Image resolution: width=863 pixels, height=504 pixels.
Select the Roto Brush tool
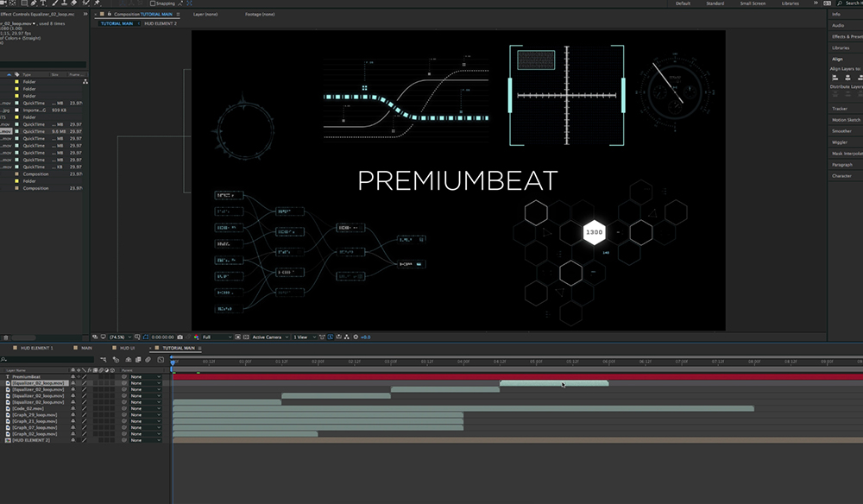86,3
